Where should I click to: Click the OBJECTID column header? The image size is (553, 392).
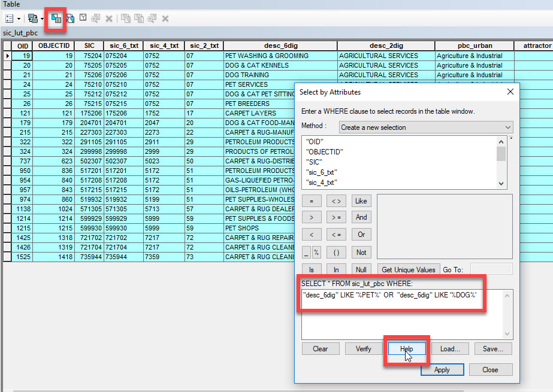53,46
